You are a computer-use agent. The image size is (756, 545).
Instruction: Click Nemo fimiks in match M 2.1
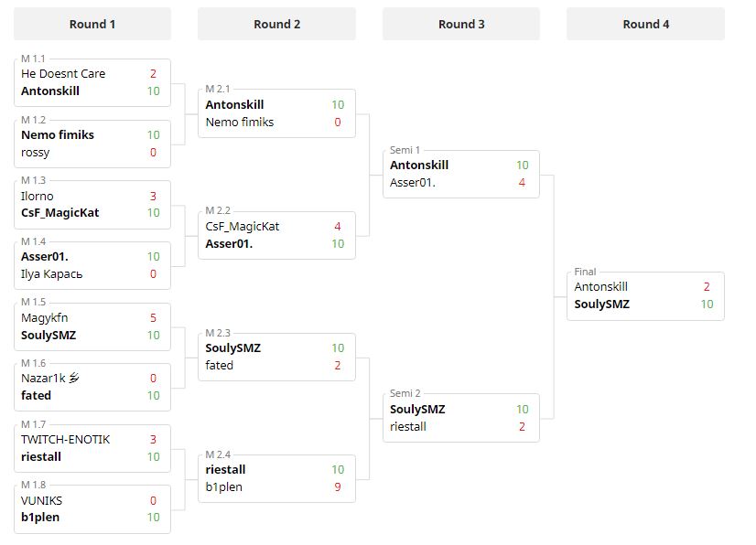[240, 122]
